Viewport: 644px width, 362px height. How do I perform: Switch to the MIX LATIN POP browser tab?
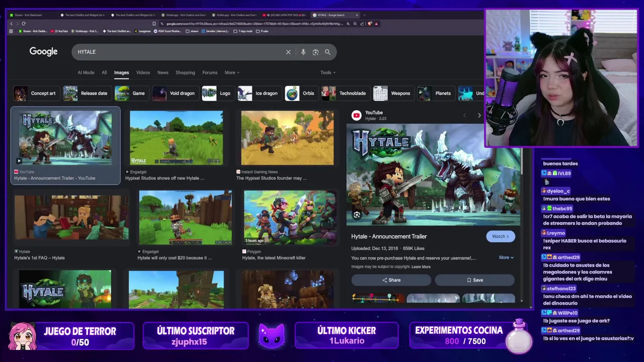(284, 15)
